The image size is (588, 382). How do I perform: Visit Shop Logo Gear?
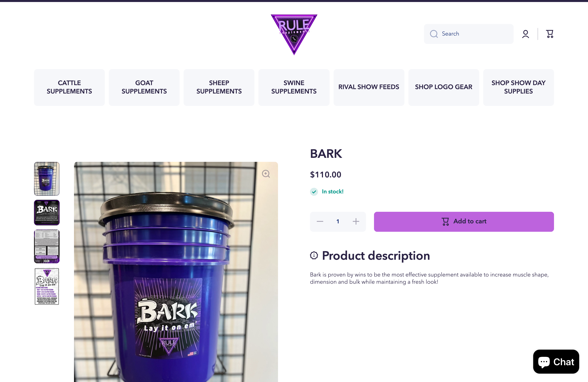(x=443, y=87)
